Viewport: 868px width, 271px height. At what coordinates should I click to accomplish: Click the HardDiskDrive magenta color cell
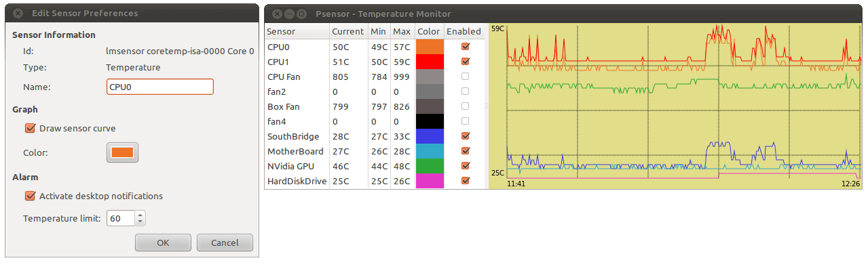[430, 181]
